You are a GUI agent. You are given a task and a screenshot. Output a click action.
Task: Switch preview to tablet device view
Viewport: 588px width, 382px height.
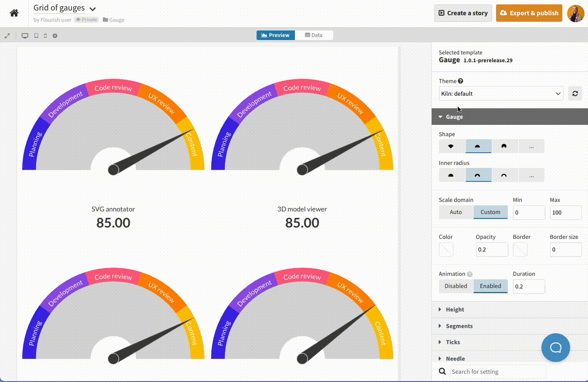tap(36, 36)
